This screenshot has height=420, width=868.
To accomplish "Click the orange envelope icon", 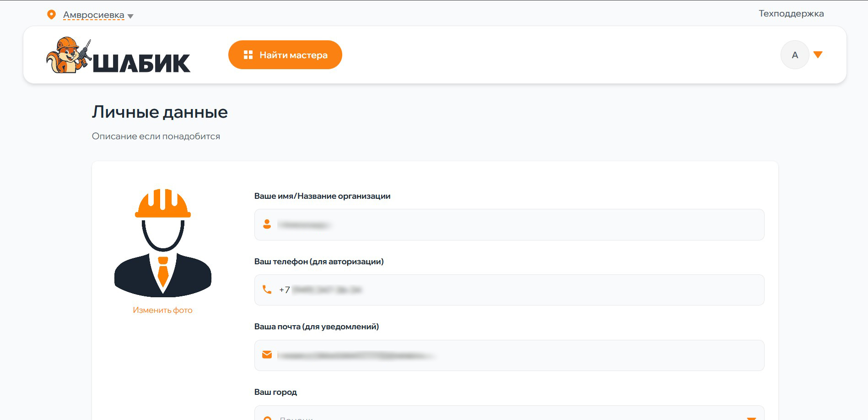I will [267, 355].
